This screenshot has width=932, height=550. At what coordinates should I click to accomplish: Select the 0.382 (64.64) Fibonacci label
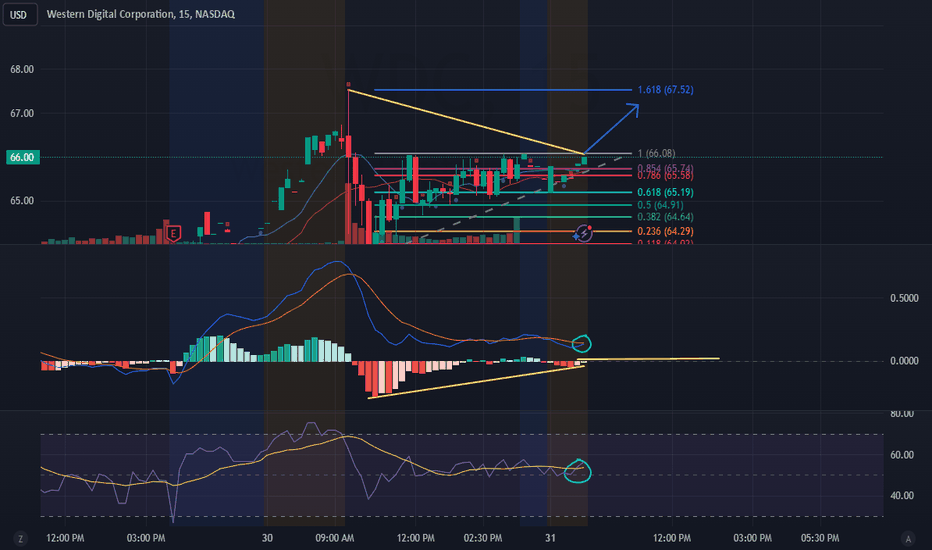665,217
